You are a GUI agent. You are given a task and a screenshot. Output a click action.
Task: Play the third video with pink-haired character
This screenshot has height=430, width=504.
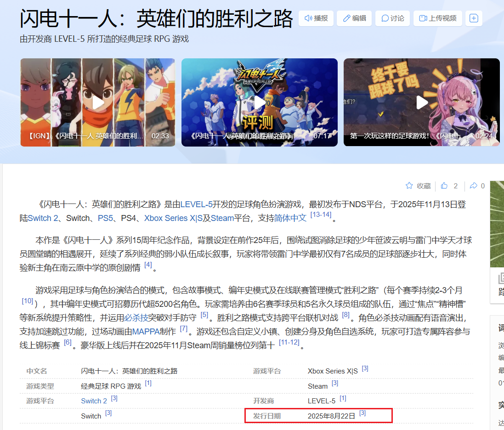pos(421,102)
